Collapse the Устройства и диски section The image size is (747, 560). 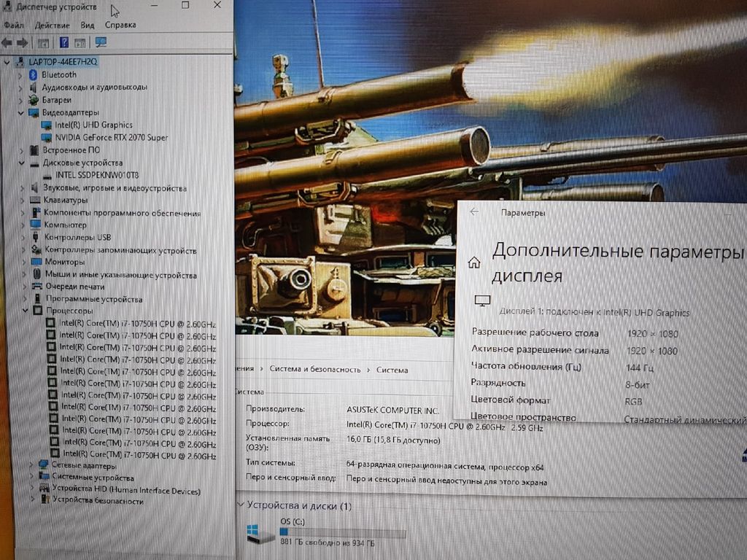(241, 505)
